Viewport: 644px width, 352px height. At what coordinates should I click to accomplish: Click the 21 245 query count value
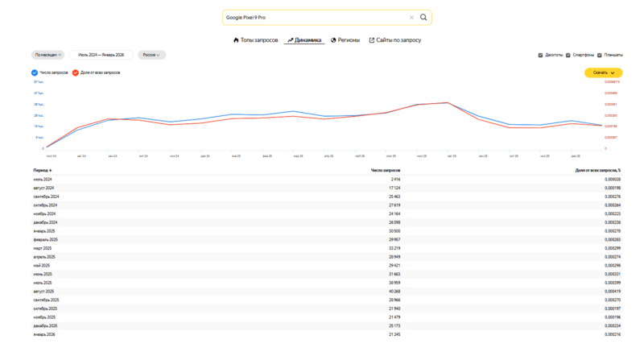tap(394, 335)
